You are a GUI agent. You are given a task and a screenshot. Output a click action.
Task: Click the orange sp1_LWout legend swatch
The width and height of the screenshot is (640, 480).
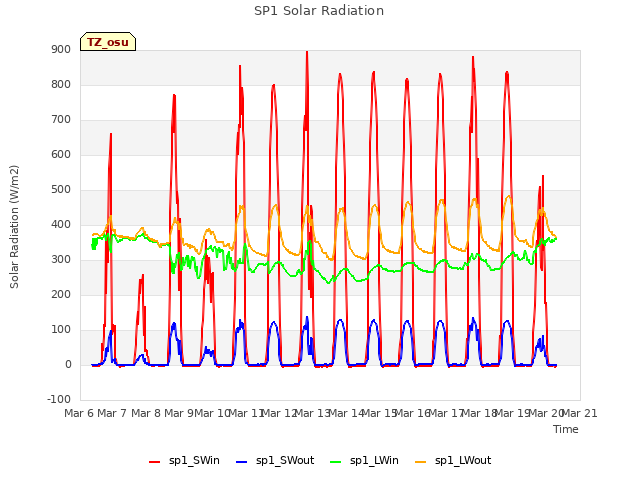click(x=420, y=462)
